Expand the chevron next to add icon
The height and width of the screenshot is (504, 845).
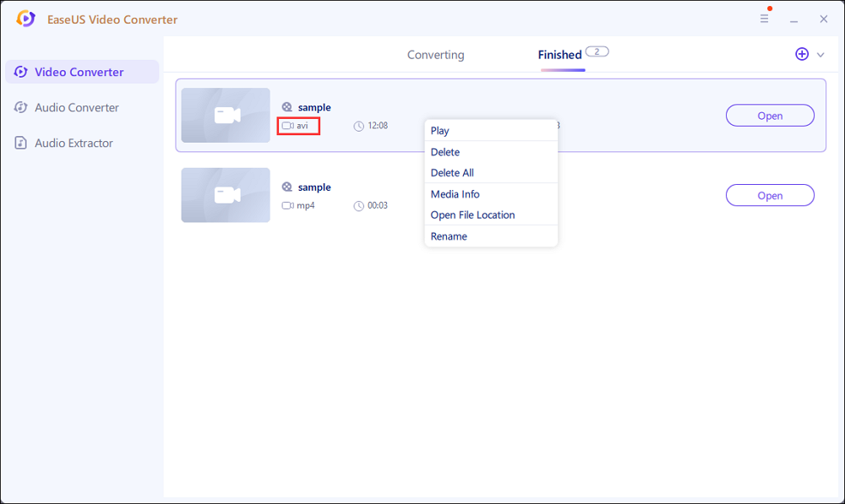pos(820,55)
